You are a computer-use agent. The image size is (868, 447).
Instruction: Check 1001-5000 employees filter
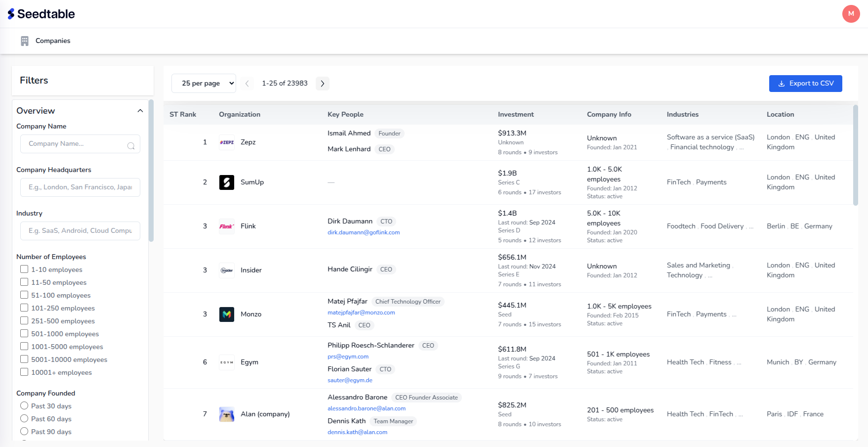[24, 347]
